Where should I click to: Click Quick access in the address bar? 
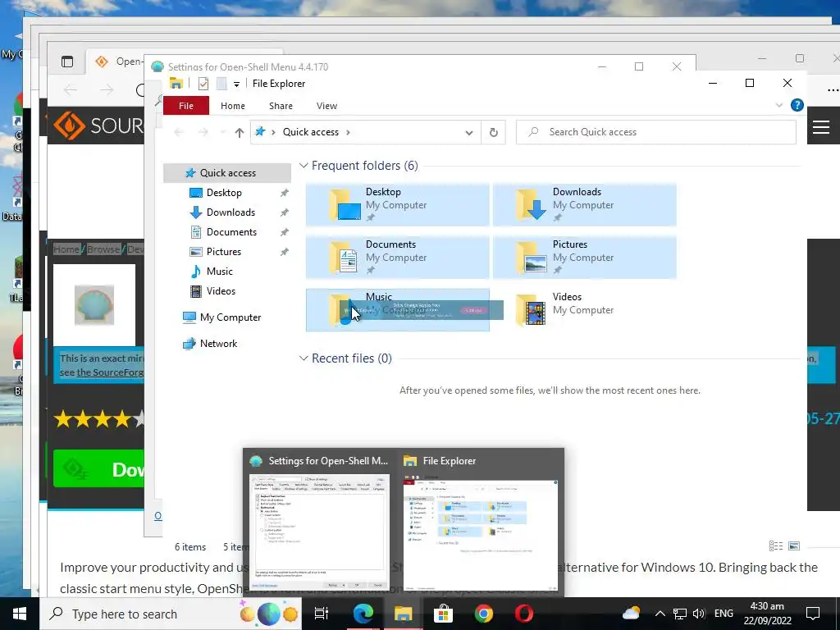point(311,132)
